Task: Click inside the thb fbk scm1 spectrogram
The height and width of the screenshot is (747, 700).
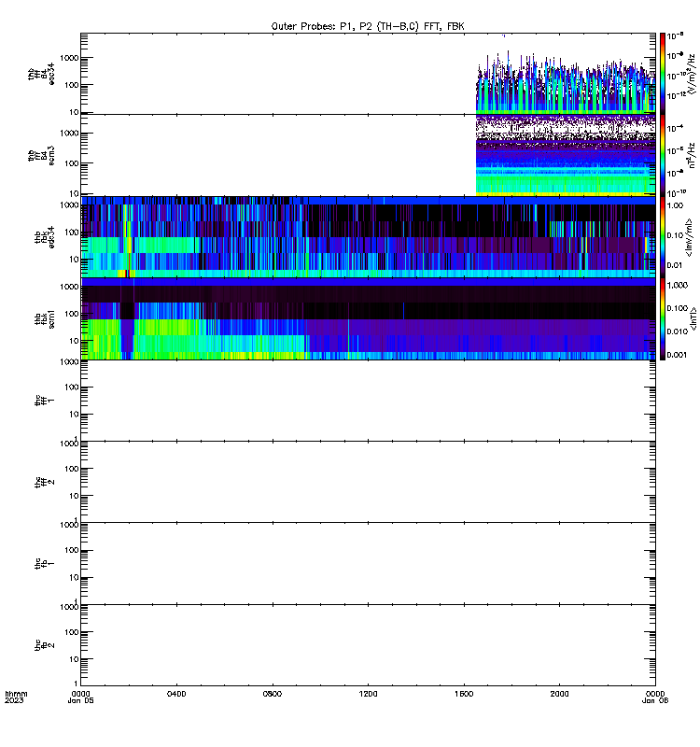Action: pos(368,318)
